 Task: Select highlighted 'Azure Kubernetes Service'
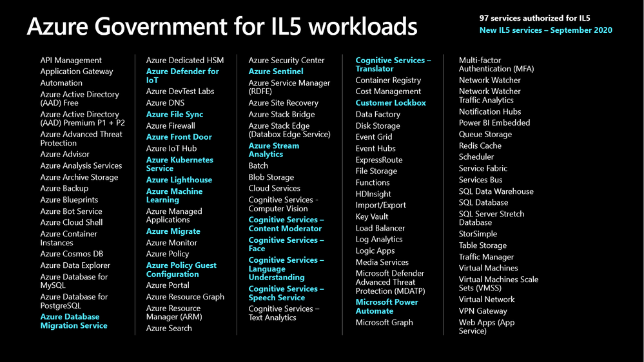179,164
